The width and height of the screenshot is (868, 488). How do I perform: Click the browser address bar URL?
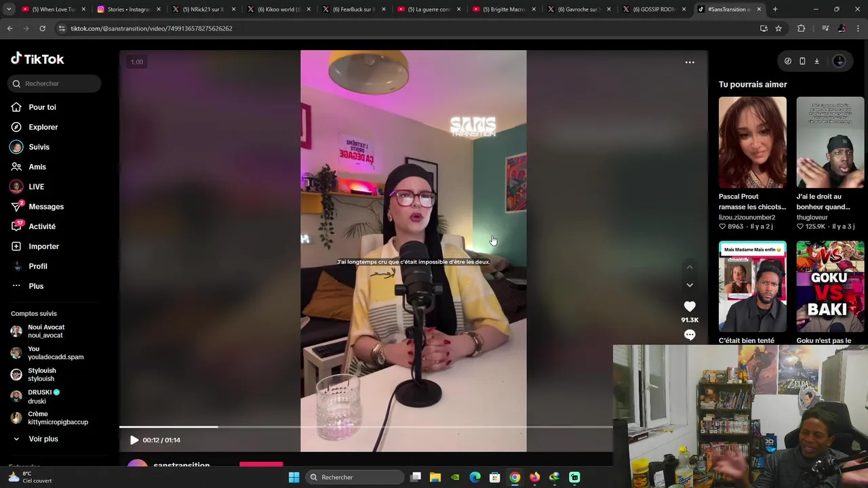[151, 28]
